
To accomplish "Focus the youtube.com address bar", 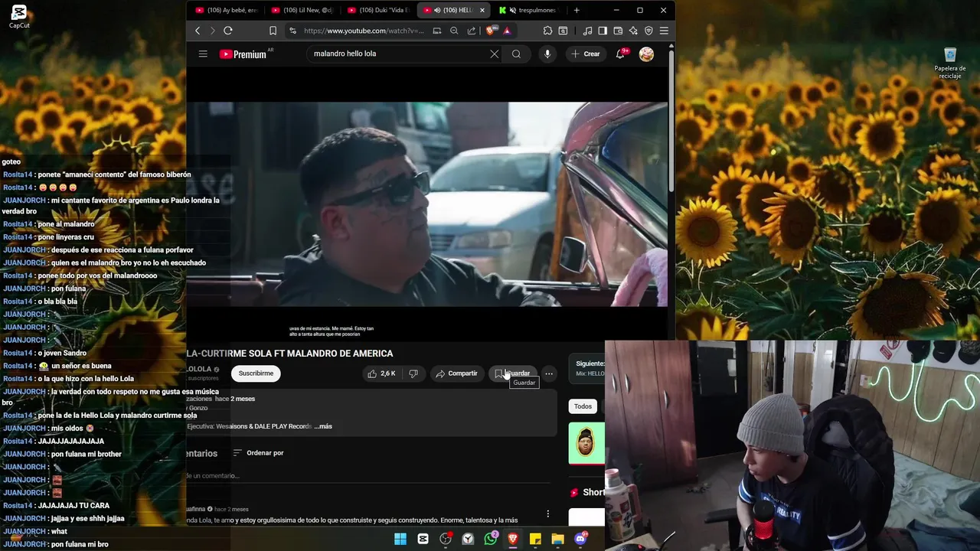I will coord(363,31).
